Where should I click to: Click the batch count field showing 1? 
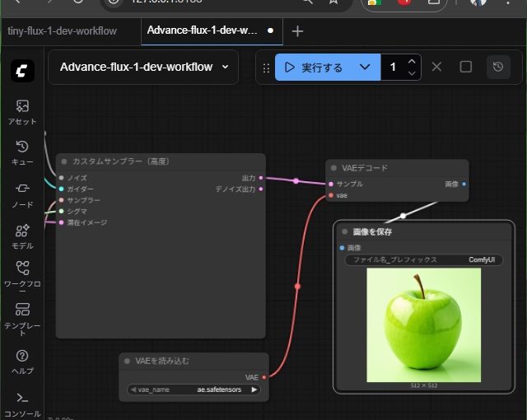pyautogui.click(x=394, y=68)
